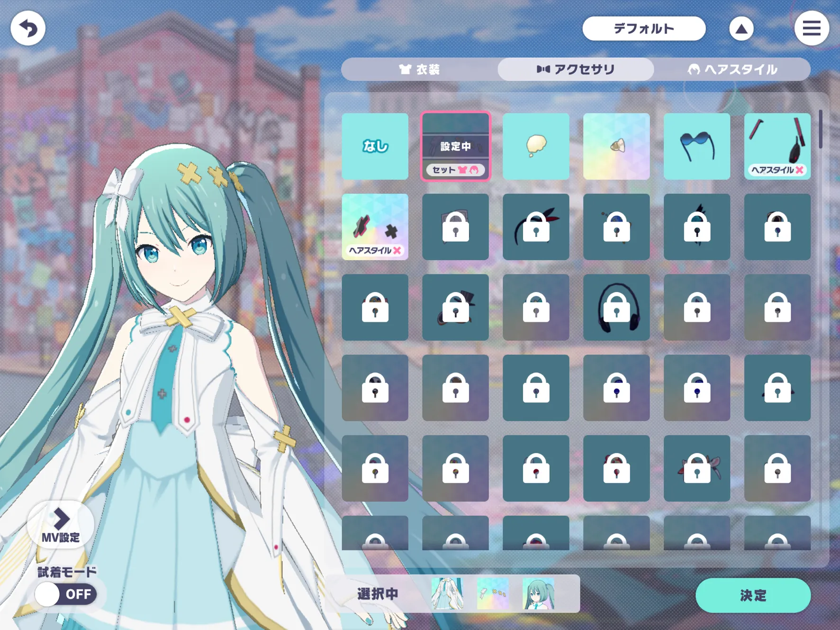Collapse panel with the up triangle button
Screen dimensions: 840x630
click(x=741, y=29)
